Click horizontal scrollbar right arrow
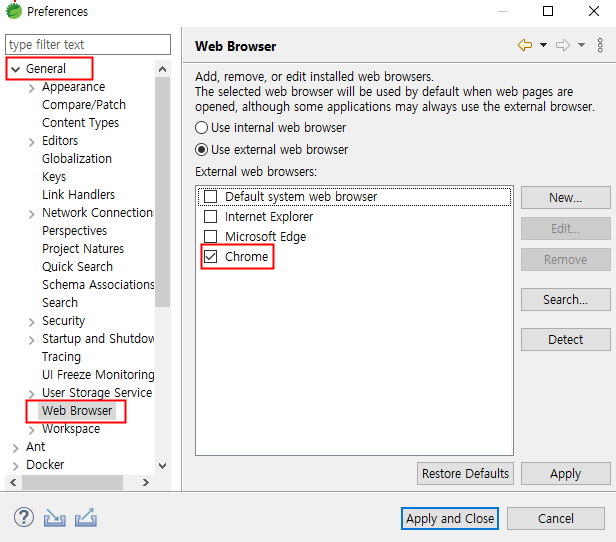This screenshot has width=616, height=542. click(x=146, y=482)
